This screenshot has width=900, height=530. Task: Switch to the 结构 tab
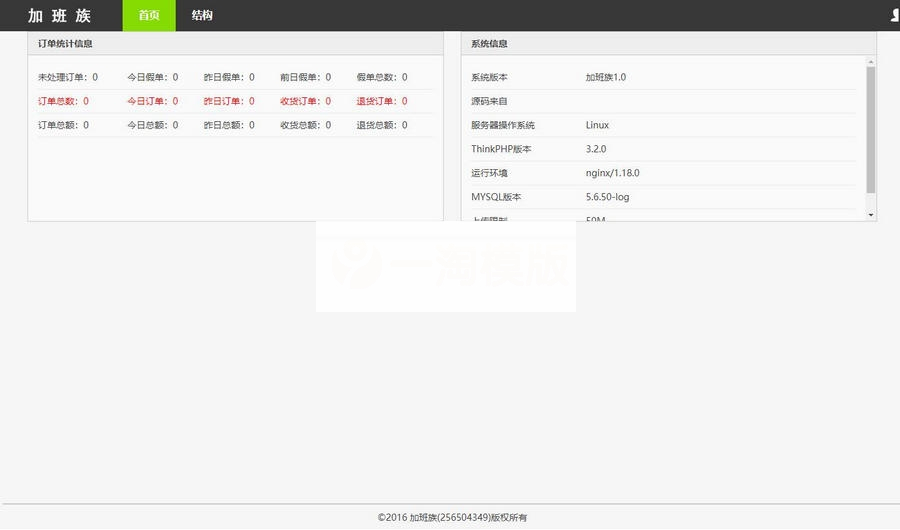[x=202, y=16]
